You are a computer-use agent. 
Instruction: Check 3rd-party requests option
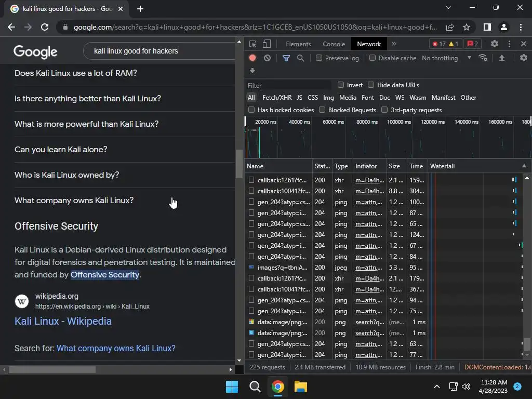pyautogui.click(x=384, y=110)
